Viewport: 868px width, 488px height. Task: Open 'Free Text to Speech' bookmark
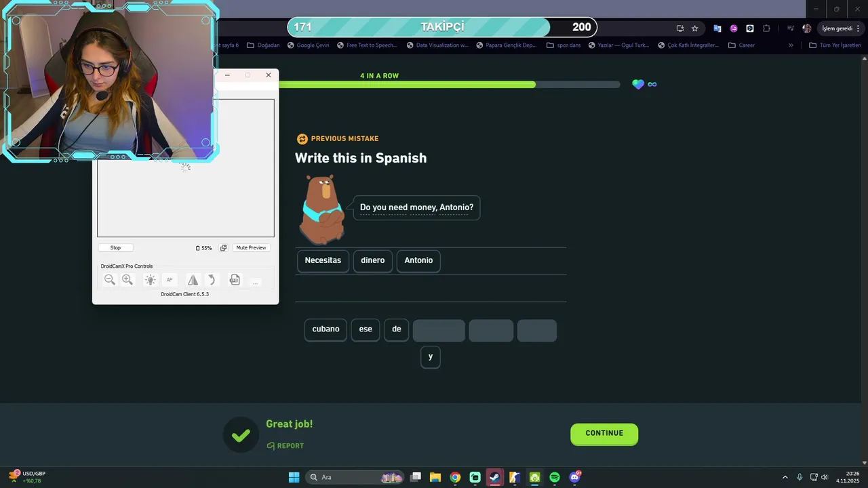367,45
